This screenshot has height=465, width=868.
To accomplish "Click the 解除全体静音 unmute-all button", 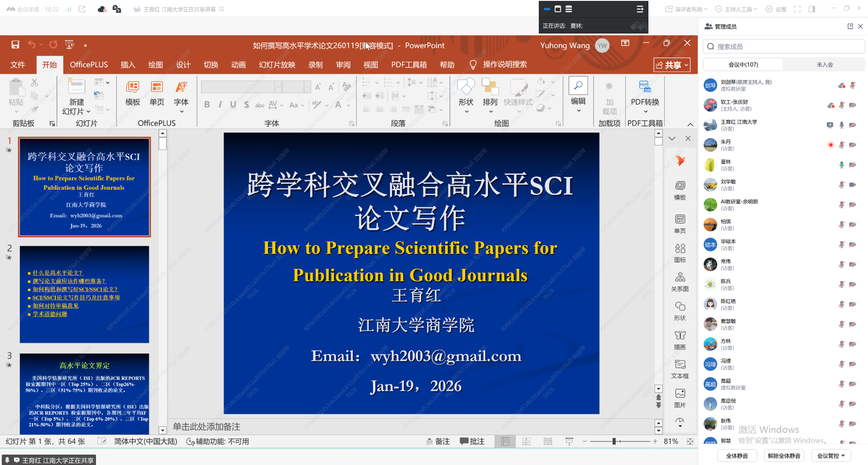I will (x=784, y=455).
